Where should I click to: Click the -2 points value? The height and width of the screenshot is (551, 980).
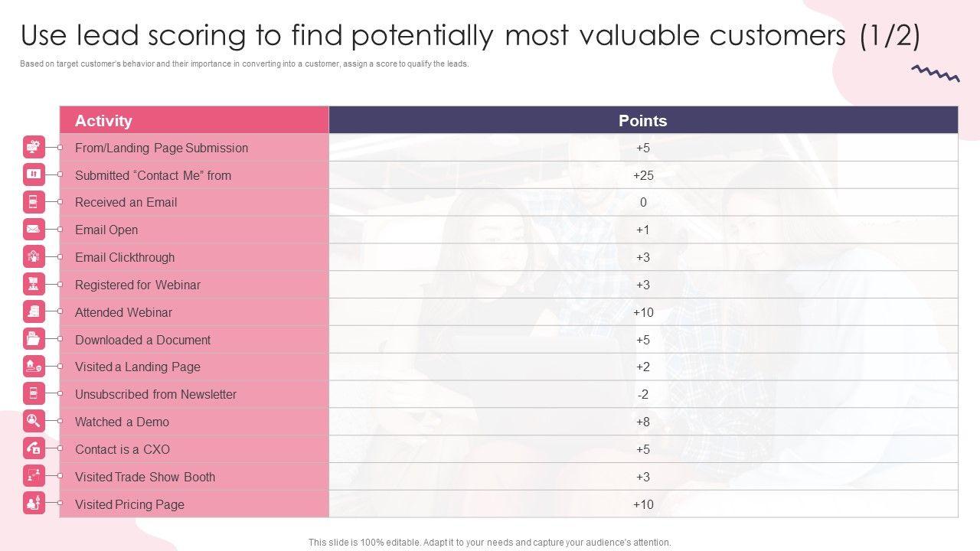[x=643, y=394]
